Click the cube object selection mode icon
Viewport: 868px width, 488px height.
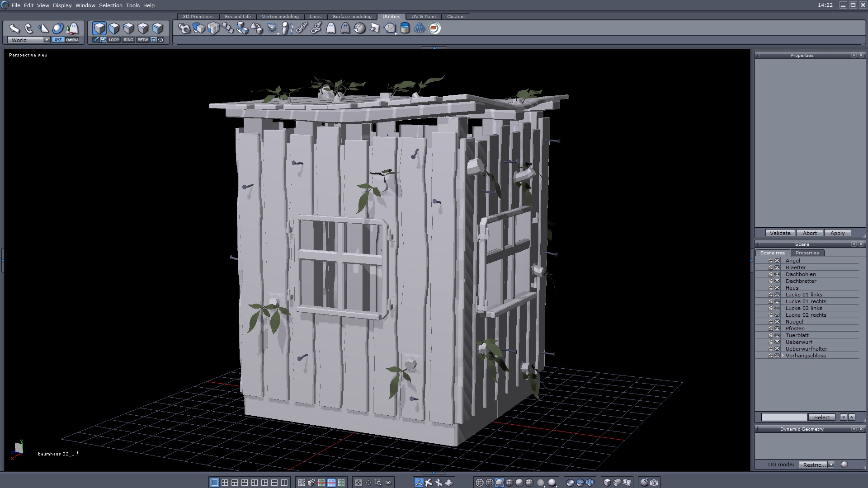tap(99, 28)
